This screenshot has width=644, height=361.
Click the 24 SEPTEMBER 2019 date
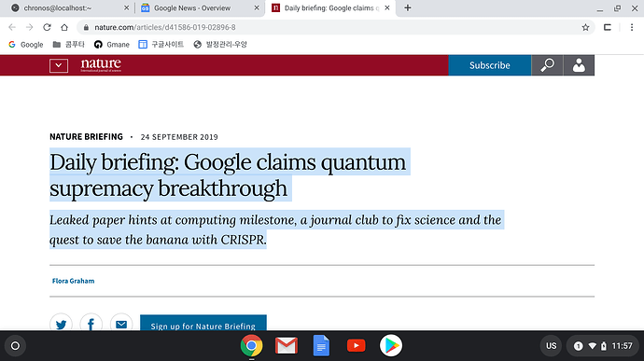[x=179, y=137]
